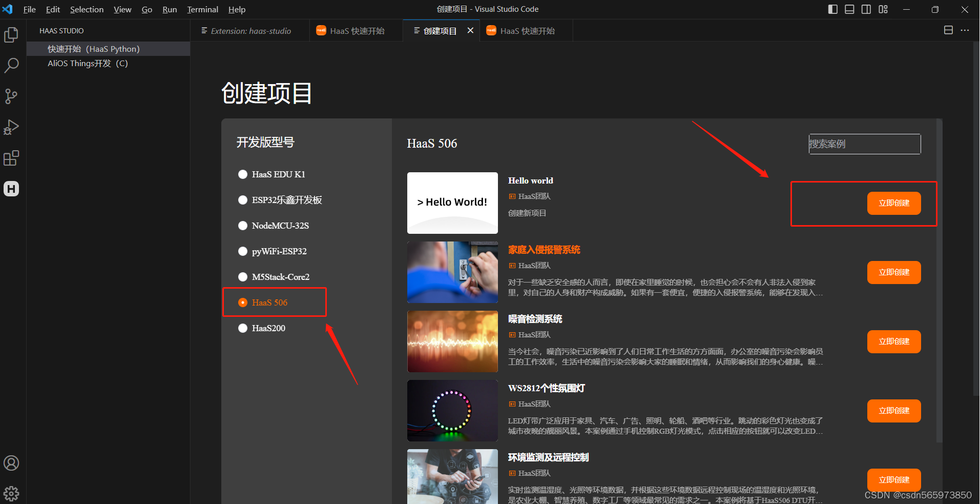Open the Run menu
The image size is (980, 504).
click(x=170, y=9)
